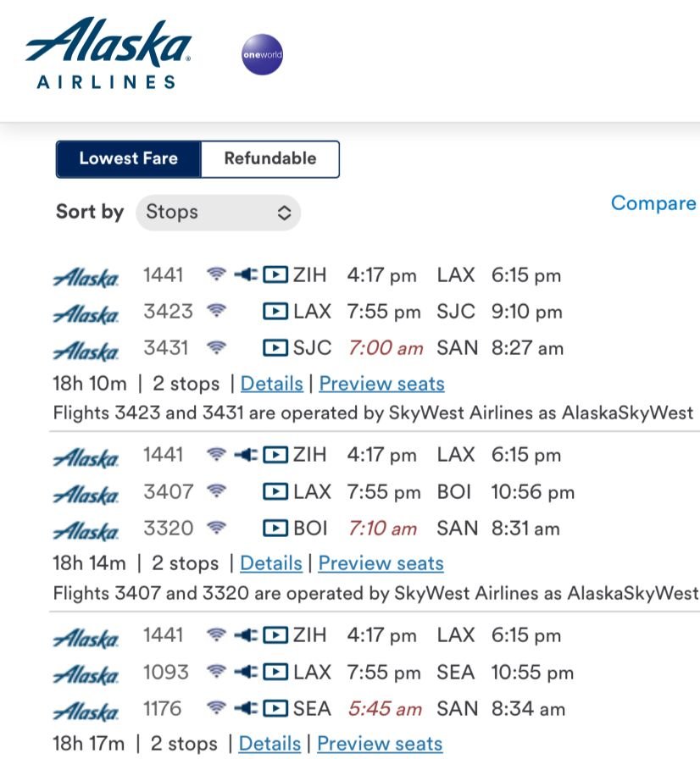Click the oneworld alliance badge
Screen dimensions: 700x759
tap(262, 55)
